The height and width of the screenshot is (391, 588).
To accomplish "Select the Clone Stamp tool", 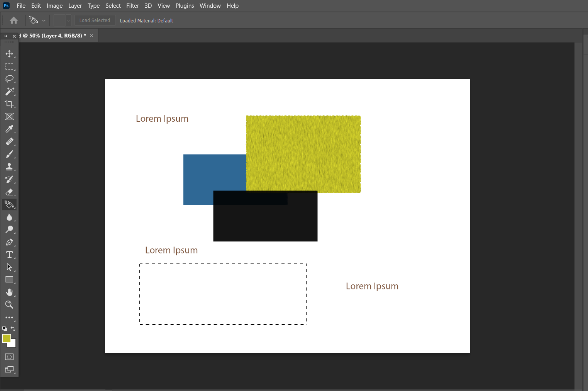I will 9,167.
